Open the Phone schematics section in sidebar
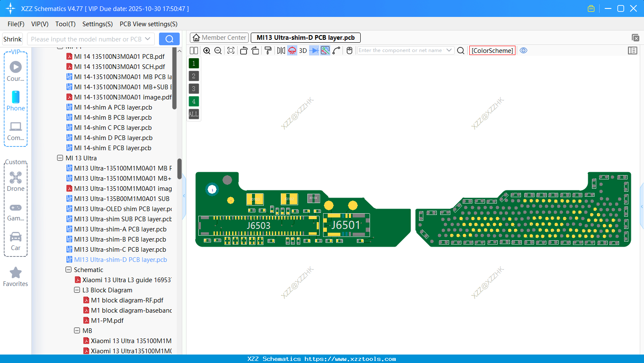The image size is (644, 363). tap(16, 102)
